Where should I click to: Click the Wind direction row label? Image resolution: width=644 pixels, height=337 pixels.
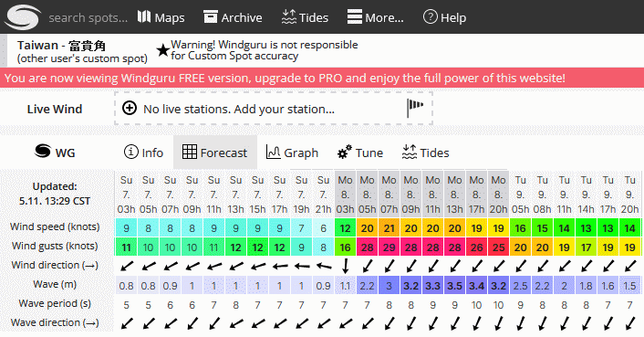tap(55, 265)
